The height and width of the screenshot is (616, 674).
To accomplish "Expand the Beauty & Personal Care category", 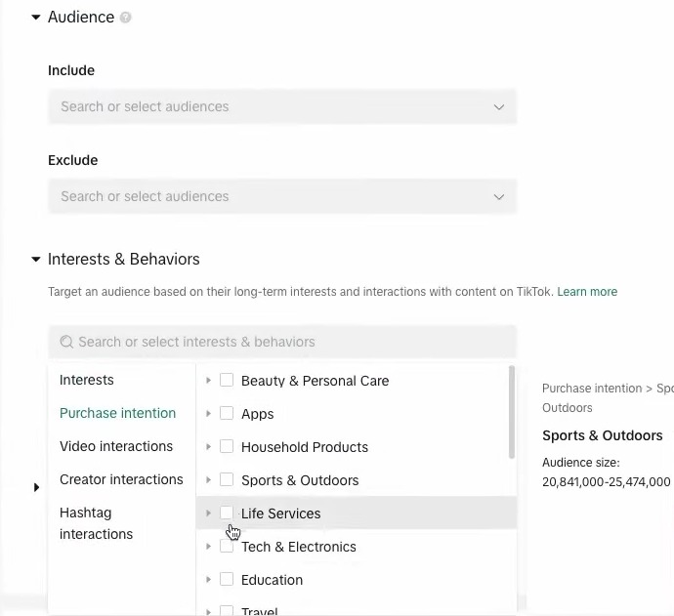I will tap(208, 381).
